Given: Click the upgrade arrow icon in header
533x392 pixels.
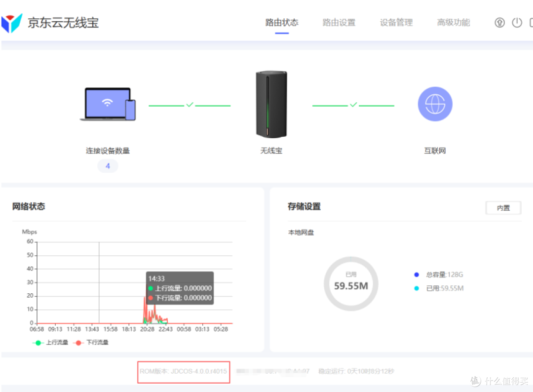Looking at the screenshot, I should (499, 23).
